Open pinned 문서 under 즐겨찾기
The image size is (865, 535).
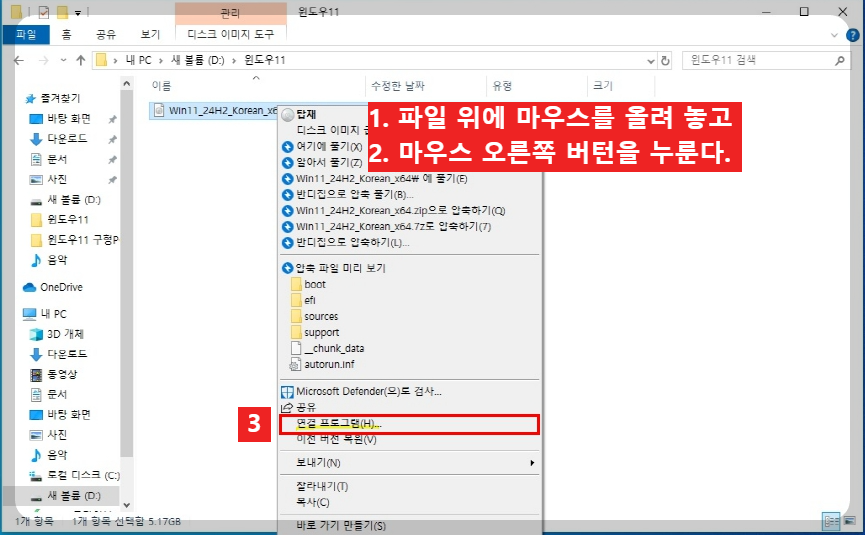tap(57, 159)
